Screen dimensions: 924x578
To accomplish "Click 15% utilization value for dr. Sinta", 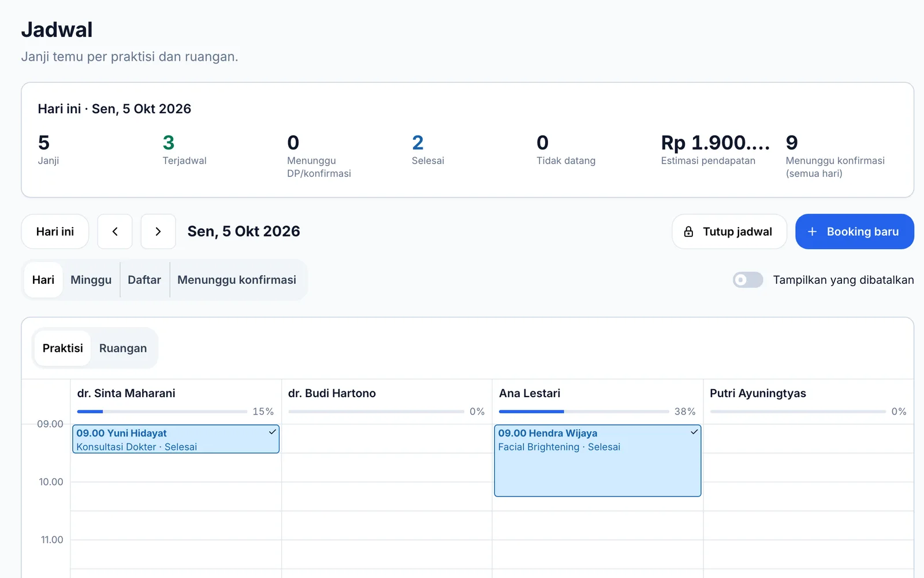I will (263, 412).
